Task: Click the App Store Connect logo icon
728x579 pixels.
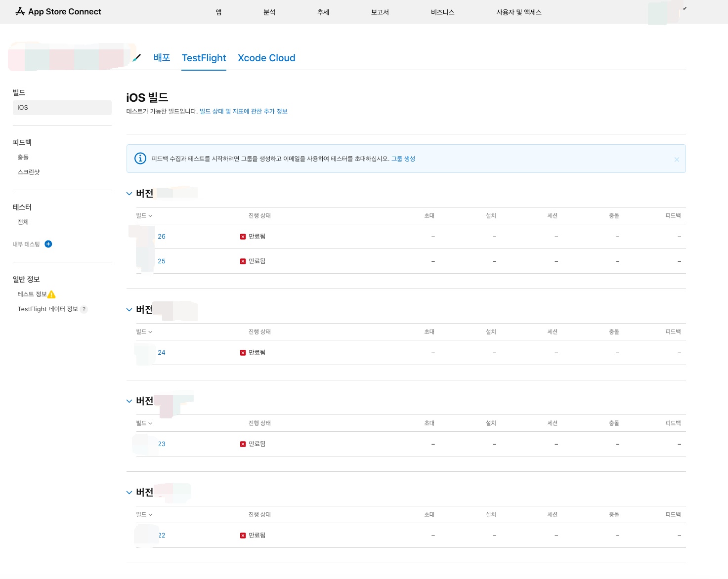Action: pyautogui.click(x=20, y=11)
